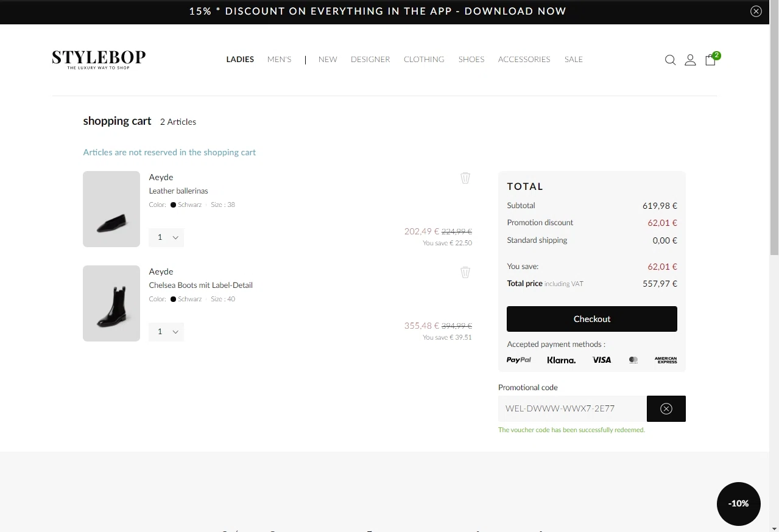
Task: Close the app discount banner
Action: [x=756, y=11]
